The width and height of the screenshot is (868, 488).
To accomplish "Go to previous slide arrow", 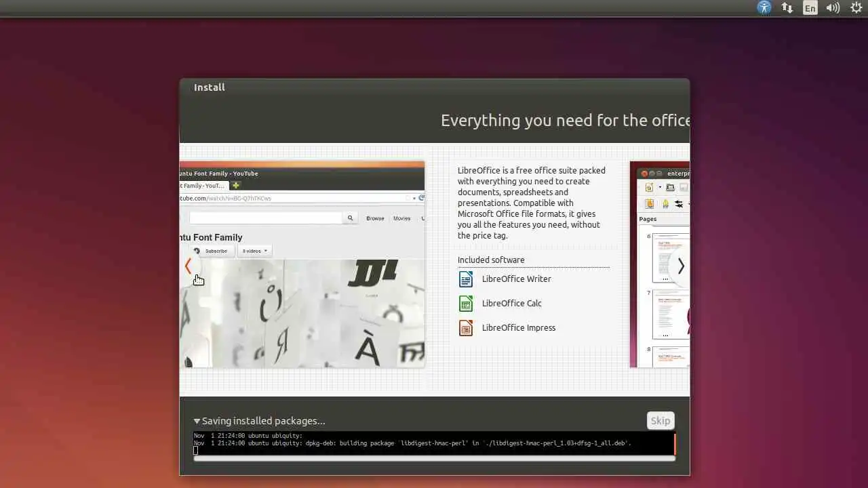I will (x=189, y=266).
